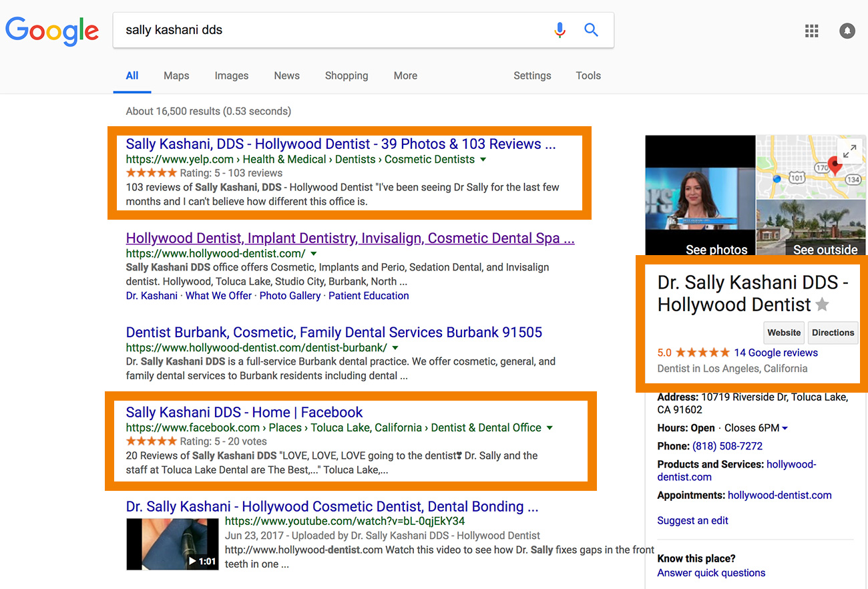Image resolution: width=868 pixels, height=589 pixels.
Task: Click the Directions button
Action: [x=833, y=333]
